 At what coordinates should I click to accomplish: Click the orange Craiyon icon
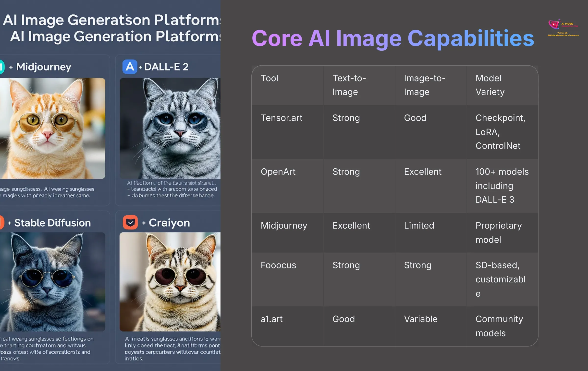pyautogui.click(x=130, y=222)
